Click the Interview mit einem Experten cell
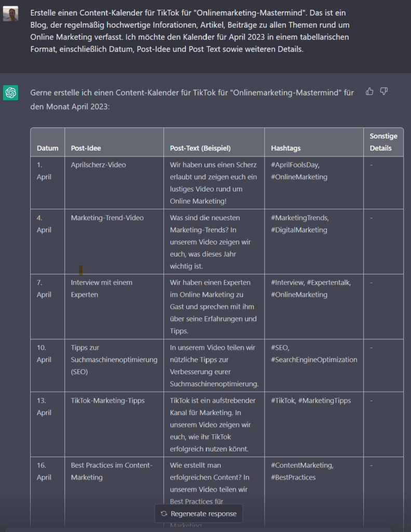 click(101, 288)
